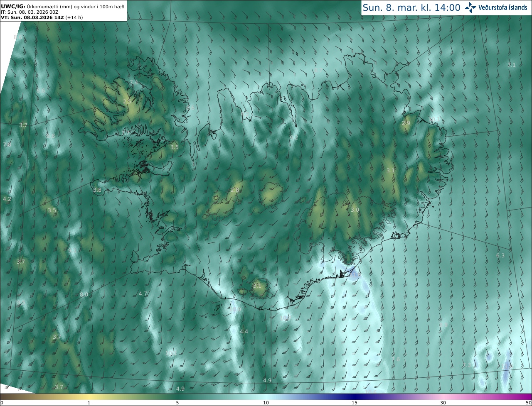Click the 'IT: Sun. 08. 03. 2026 00Z' line

click(30, 12)
